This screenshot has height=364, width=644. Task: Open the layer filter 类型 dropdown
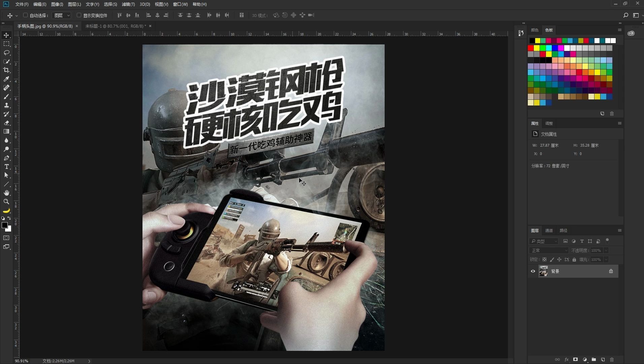[544, 241]
